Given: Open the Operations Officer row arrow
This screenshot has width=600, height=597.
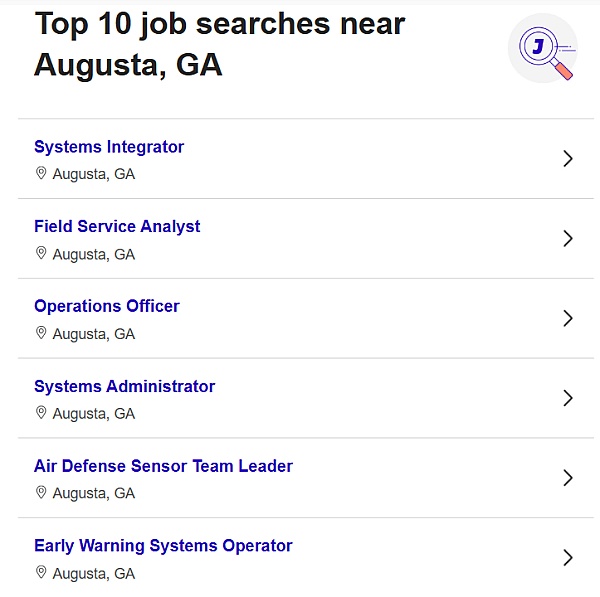Looking at the screenshot, I should 568,318.
